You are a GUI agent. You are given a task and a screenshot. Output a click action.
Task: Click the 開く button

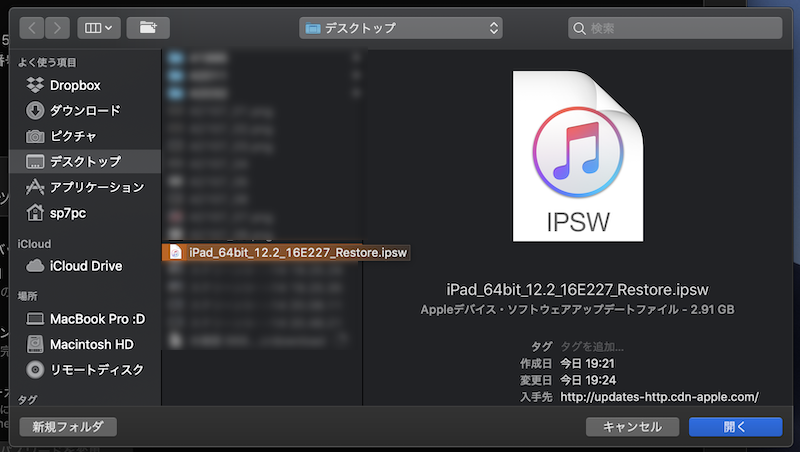[735, 426]
